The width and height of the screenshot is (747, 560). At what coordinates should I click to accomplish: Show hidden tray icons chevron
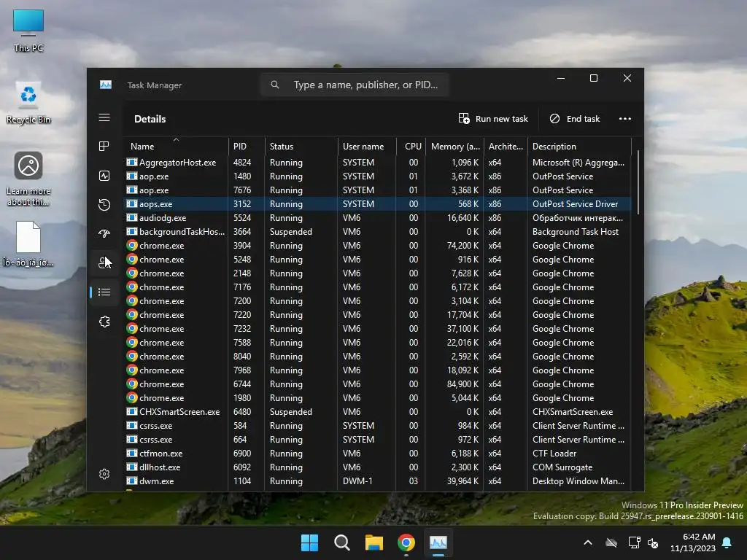pos(588,542)
